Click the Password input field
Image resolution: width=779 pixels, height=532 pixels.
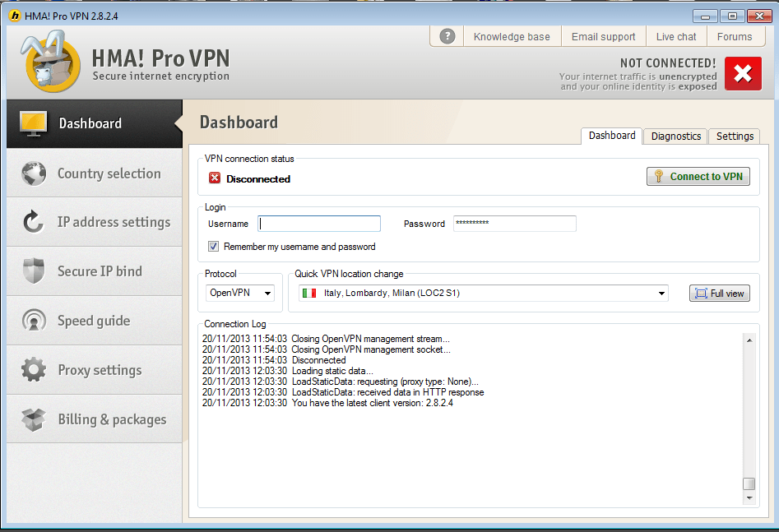point(515,224)
